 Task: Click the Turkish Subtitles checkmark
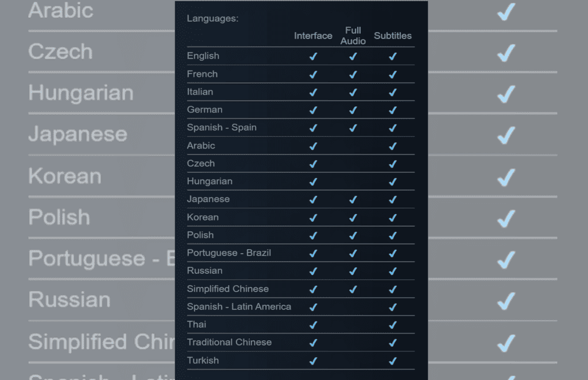[393, 361]
